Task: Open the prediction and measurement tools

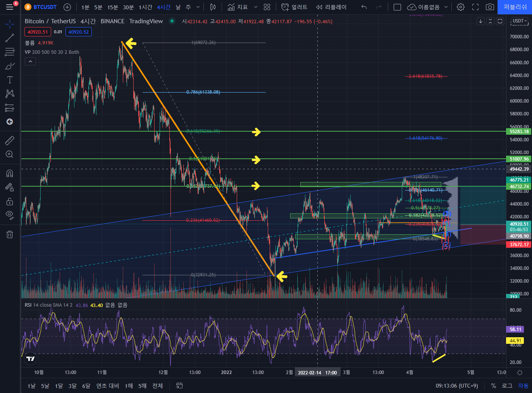Action: coord(10,108)
